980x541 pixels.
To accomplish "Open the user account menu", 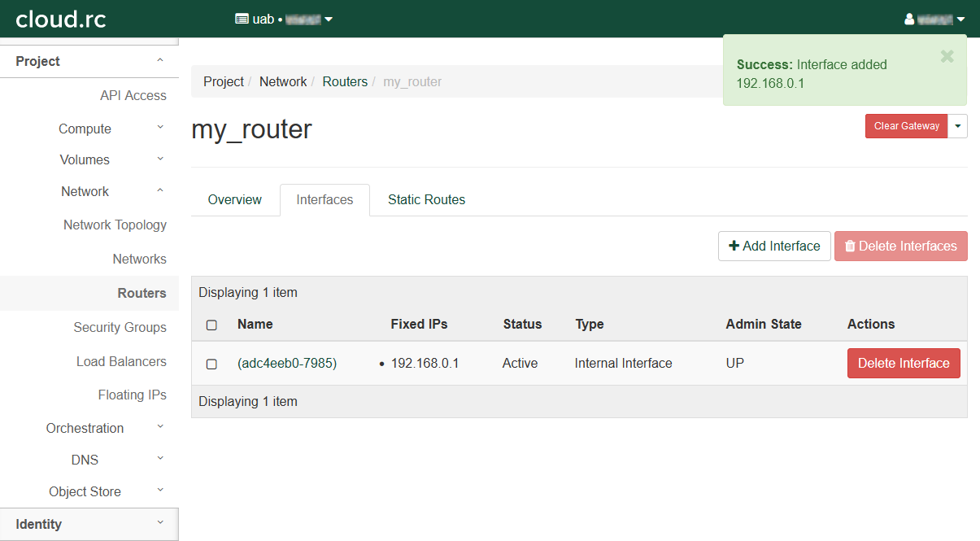I will (934, 19).
